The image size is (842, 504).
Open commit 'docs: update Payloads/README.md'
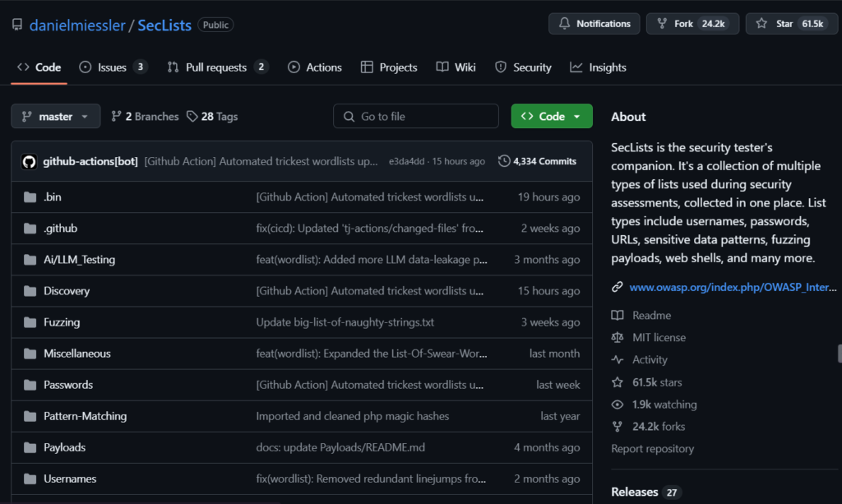(340, 447)
